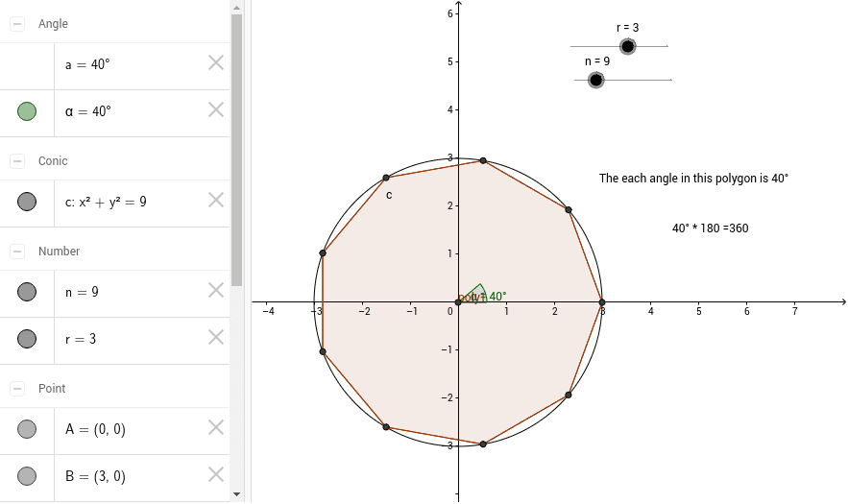Collapse the Point section
This screenshot has width=848, height=504.
(17, 389)
